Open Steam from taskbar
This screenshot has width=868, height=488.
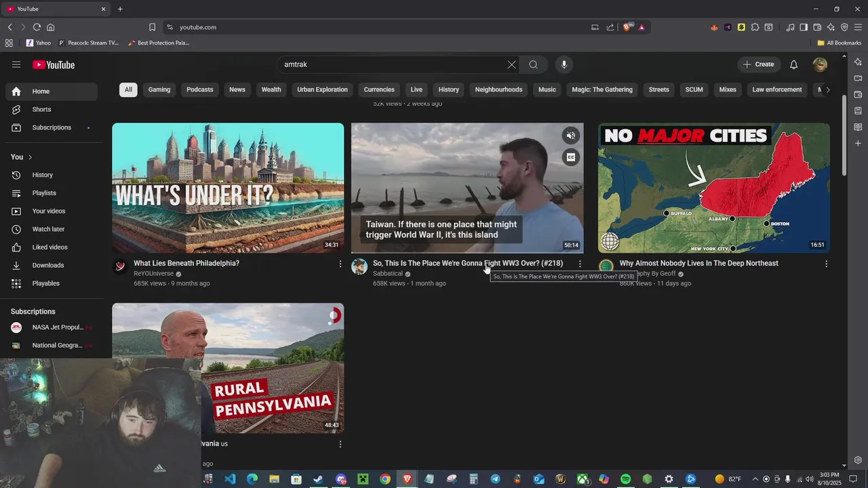point(318,479)
